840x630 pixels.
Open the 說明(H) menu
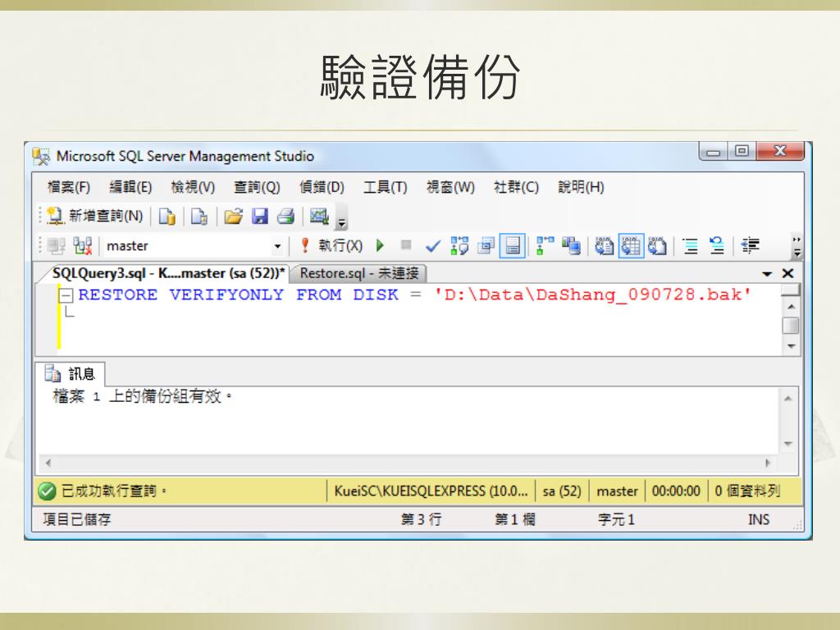(x=582, y=187)
